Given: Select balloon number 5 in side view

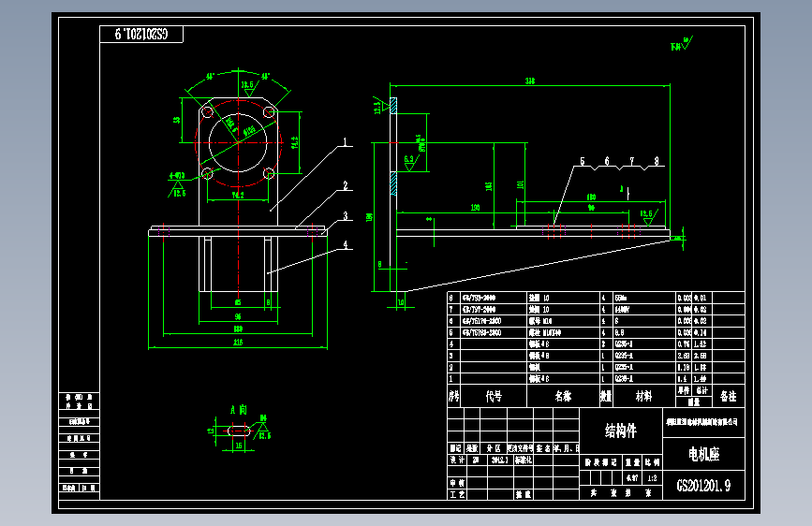Looking at the screenshot, I should [x=582, y=161].
